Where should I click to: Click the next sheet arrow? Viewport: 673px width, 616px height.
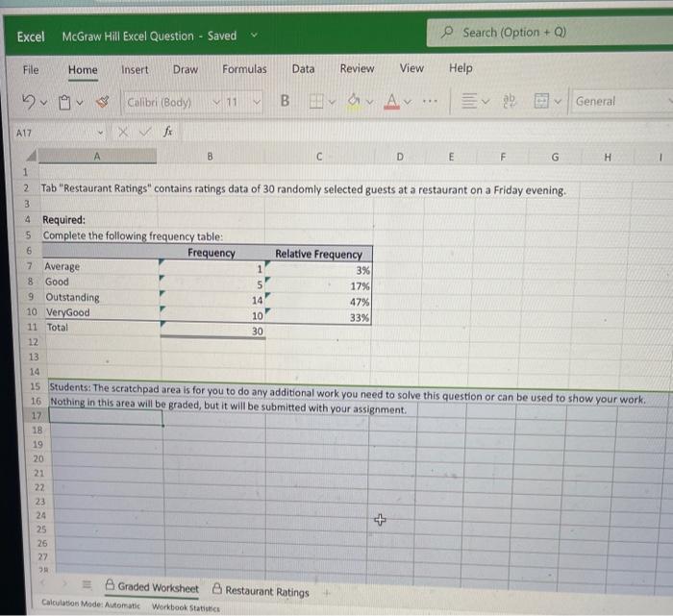[x=64, y=583]
